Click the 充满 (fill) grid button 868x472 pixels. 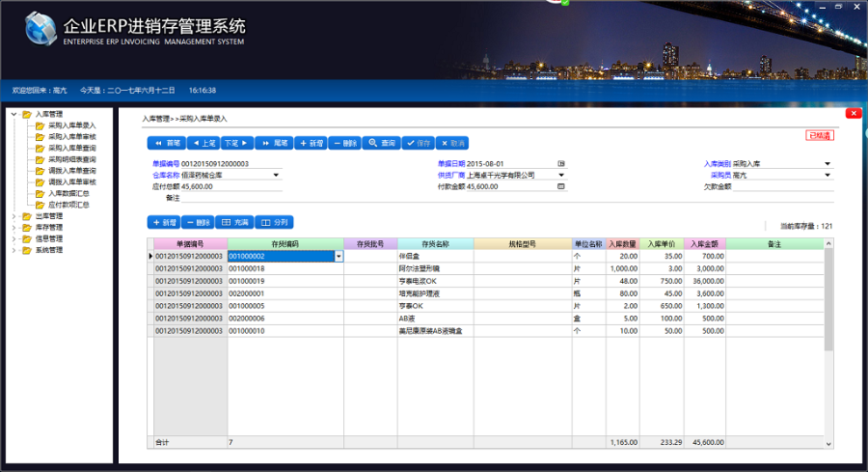(234, 222)
